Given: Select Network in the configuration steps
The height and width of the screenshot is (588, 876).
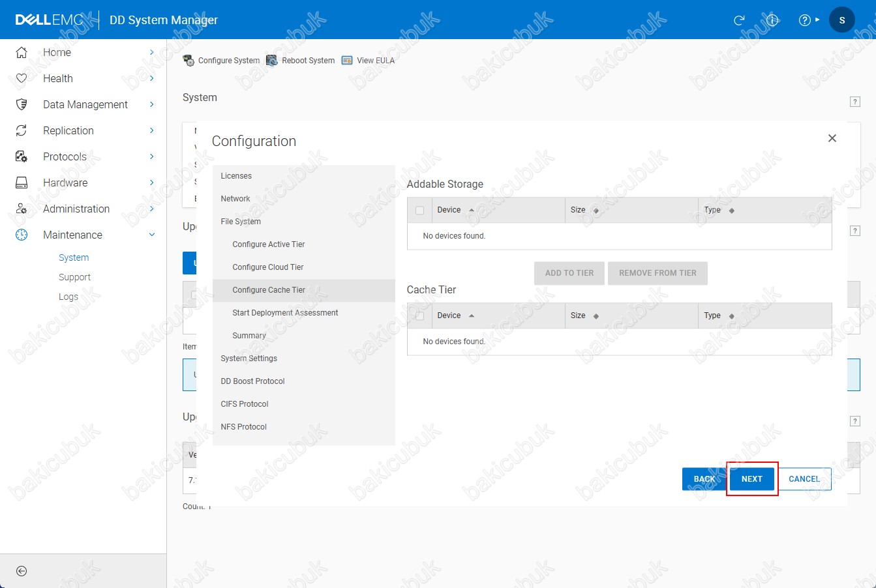Looking at the screenshot, I should (304, 199).
